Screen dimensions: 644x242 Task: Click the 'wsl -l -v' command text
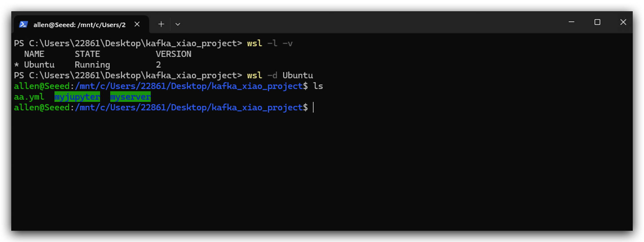click(x=270, y=43)
